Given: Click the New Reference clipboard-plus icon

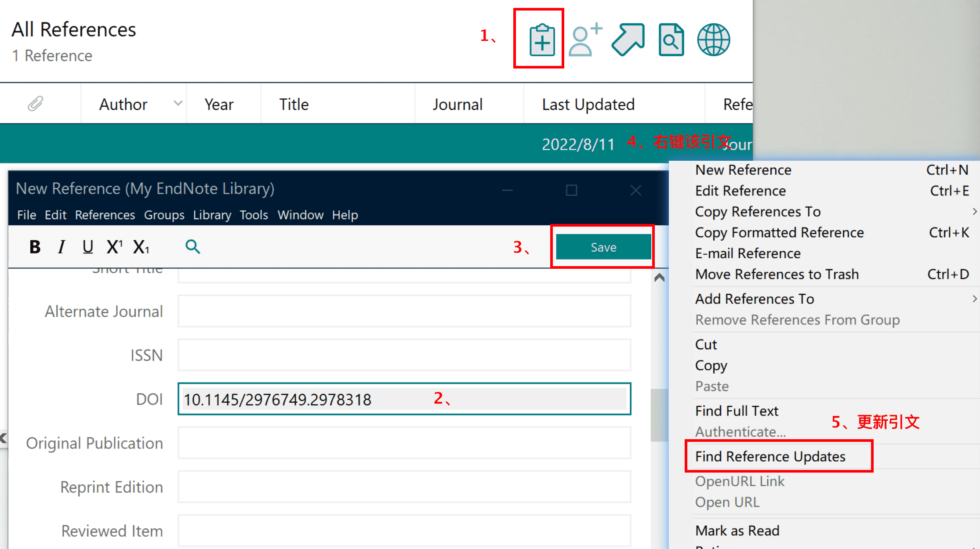Looking at the screenshot, I should click(x=542, y=40).
